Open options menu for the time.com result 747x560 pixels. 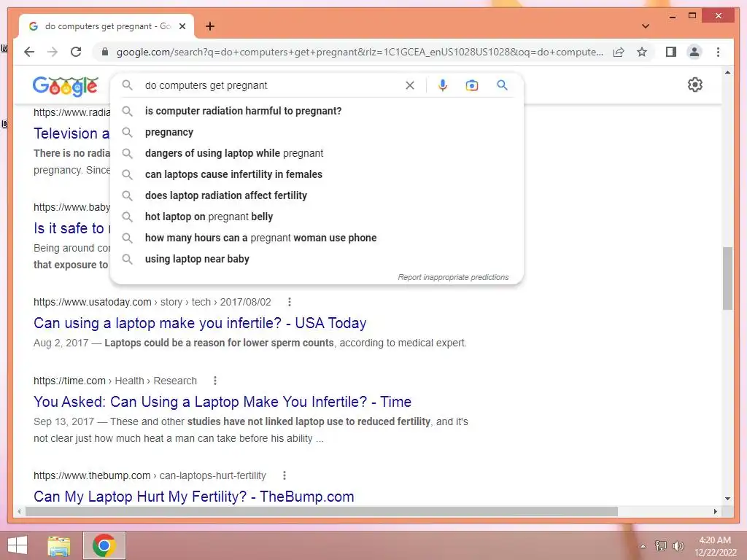(x=215, y=381)
